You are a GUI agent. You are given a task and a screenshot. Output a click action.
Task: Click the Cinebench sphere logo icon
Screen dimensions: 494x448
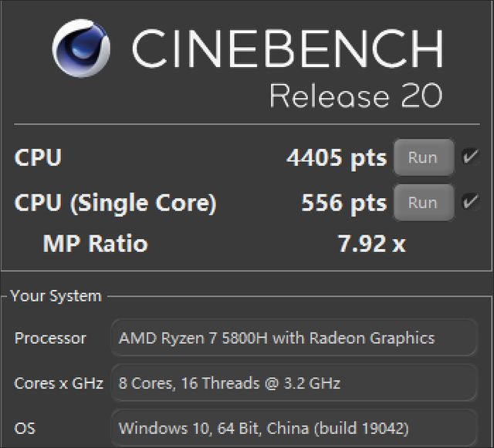[x=81, y=48]
